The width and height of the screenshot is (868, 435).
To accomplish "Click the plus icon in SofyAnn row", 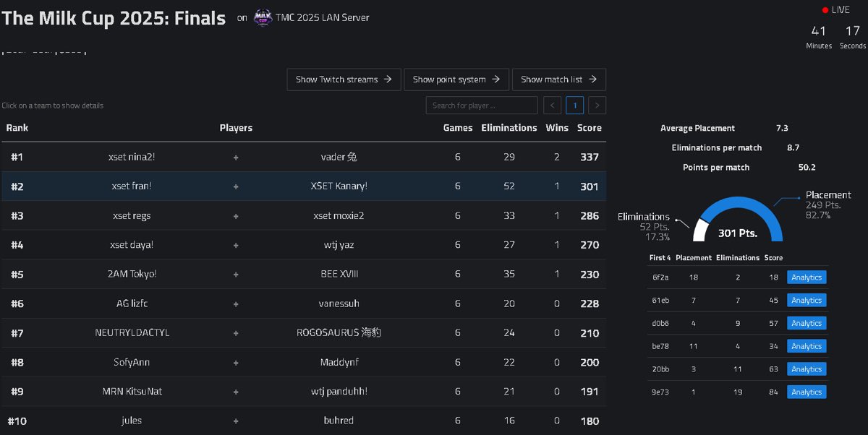I will 236,363.
